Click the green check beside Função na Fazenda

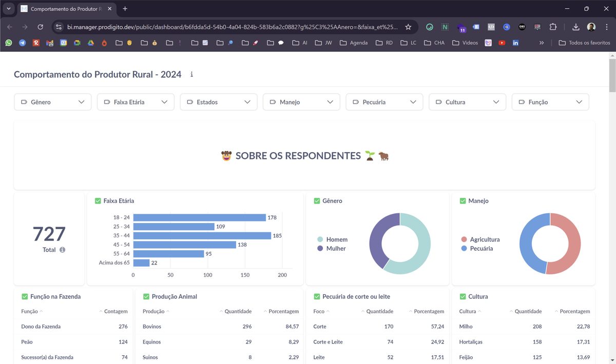coord(25,296)
